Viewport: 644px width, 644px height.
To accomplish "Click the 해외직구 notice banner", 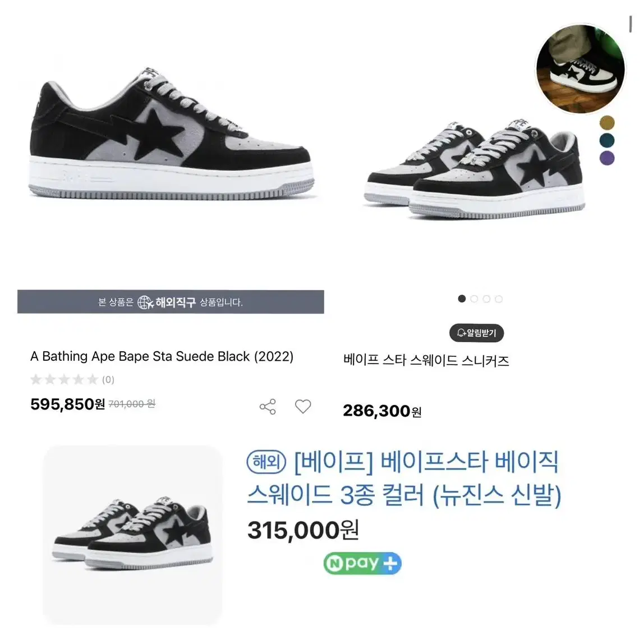I will click(x=171, y=302).
